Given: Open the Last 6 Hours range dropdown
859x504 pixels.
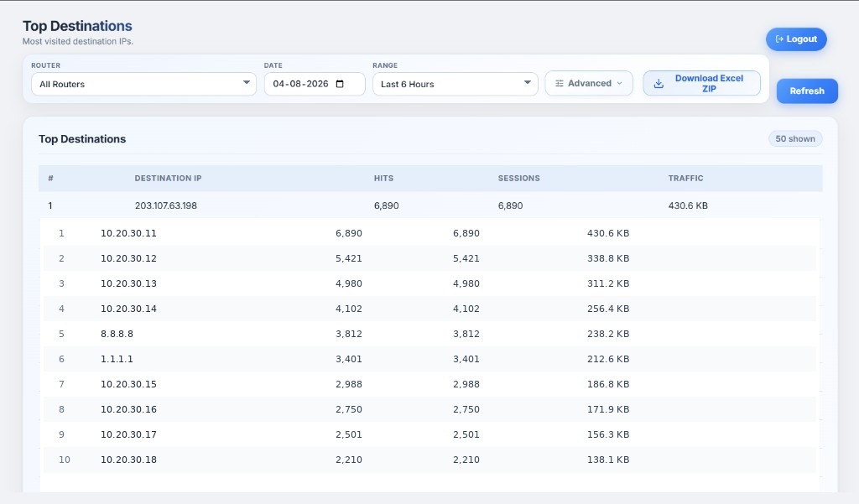Looking at the screenshot, I should pos(456,84).
